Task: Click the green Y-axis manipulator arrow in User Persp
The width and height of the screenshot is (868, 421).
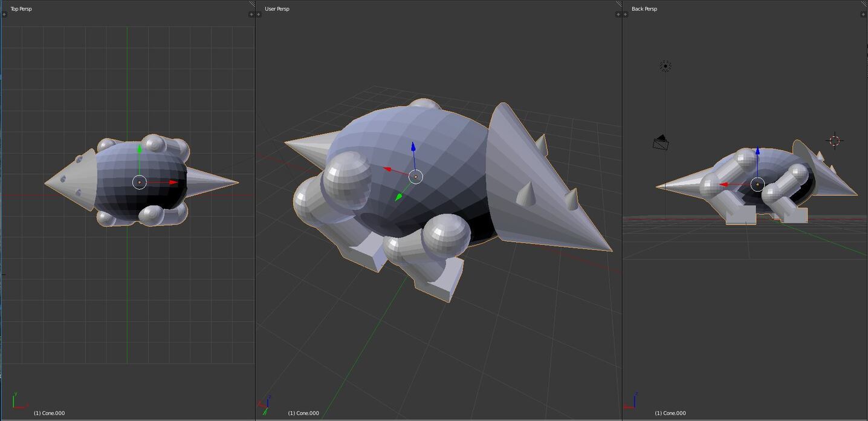Action: tap(400, 197)
